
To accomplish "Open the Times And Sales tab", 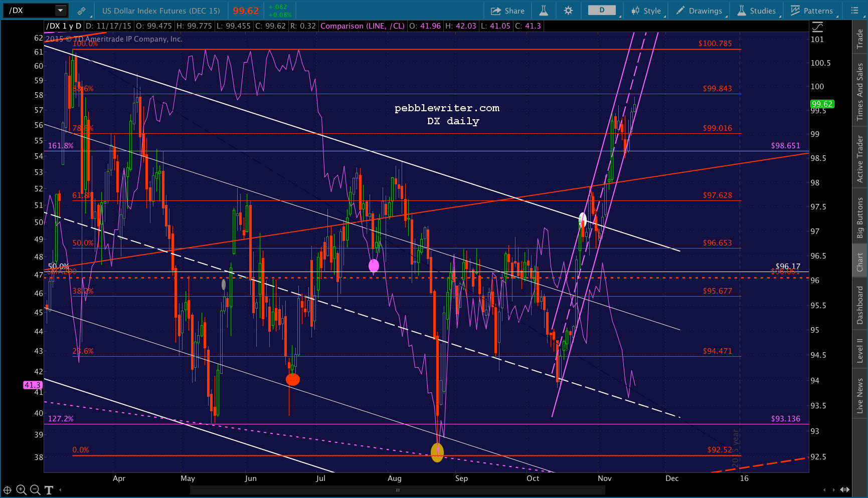I will point(860,91).
